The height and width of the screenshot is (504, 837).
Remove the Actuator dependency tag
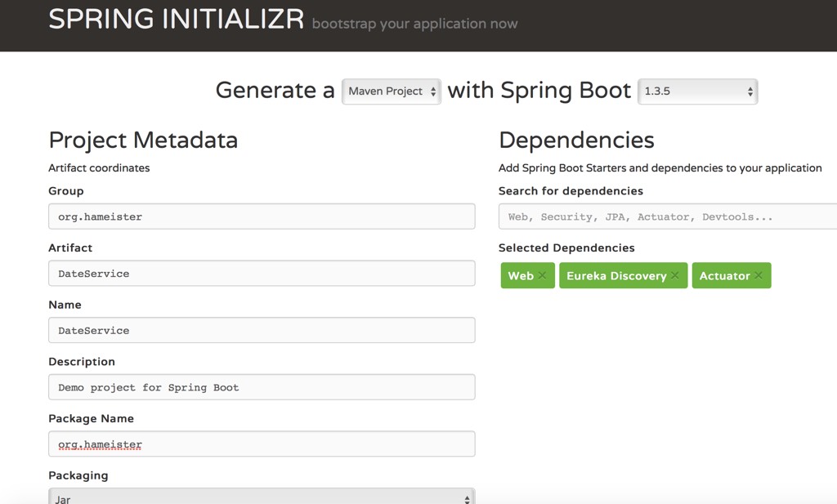click(x=759, y=276)
